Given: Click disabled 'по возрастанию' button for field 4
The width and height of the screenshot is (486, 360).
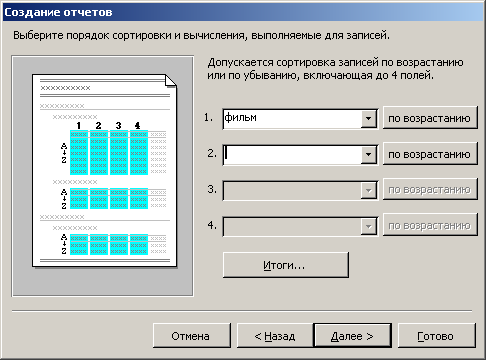Looking at the screenshot, I should [430, 225].
